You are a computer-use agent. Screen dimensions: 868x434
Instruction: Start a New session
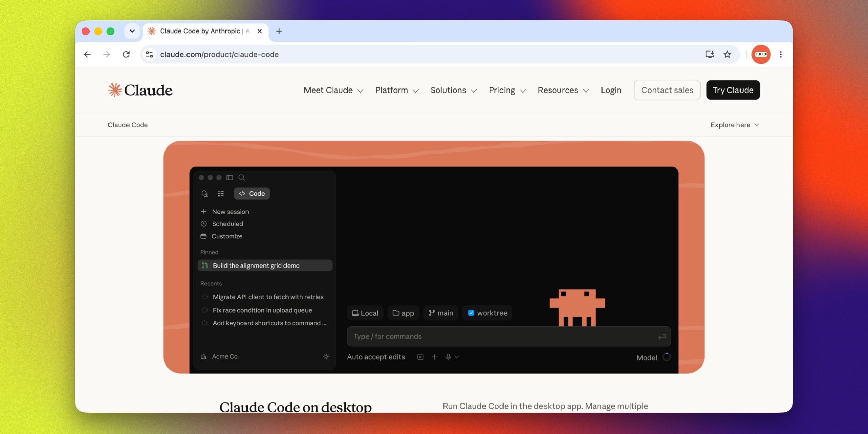coord(224,212)
